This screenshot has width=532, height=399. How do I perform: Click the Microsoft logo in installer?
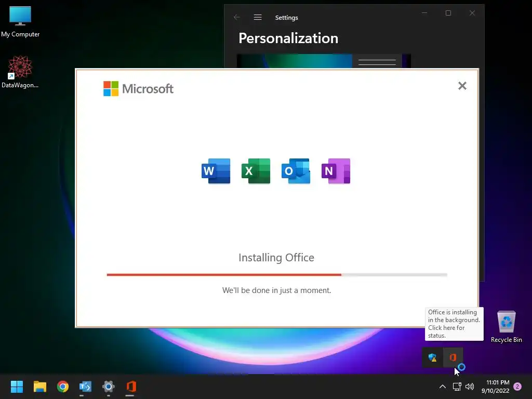pos(138,88)
